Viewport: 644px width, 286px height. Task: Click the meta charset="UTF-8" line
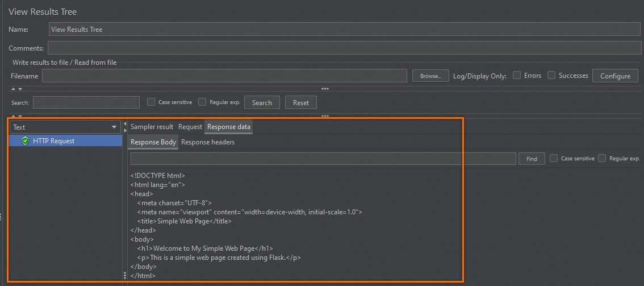coord(174,203)
